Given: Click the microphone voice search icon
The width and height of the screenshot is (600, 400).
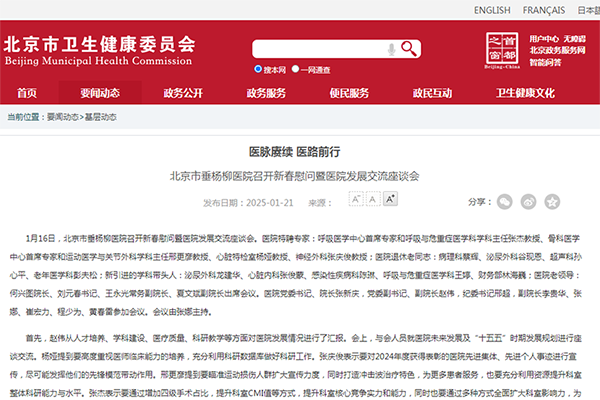Looking at the screenshot, I should tap(390, 49).
